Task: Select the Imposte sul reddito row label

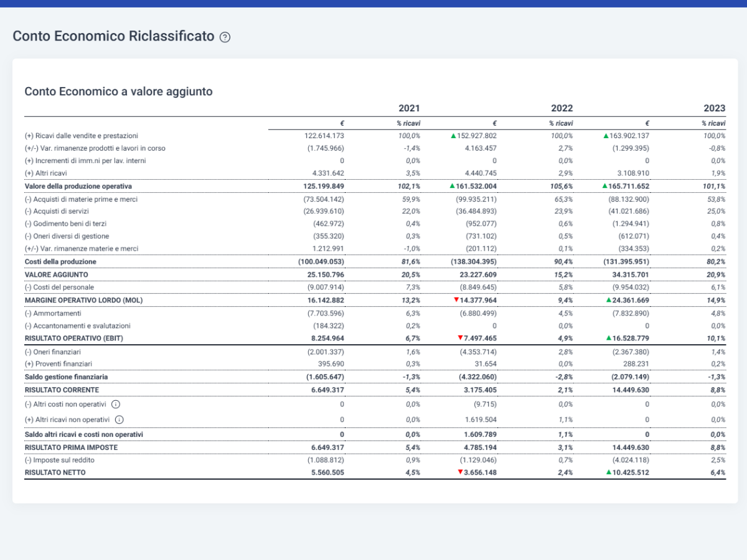Action: pyautogui.click(x=59, y=460)
